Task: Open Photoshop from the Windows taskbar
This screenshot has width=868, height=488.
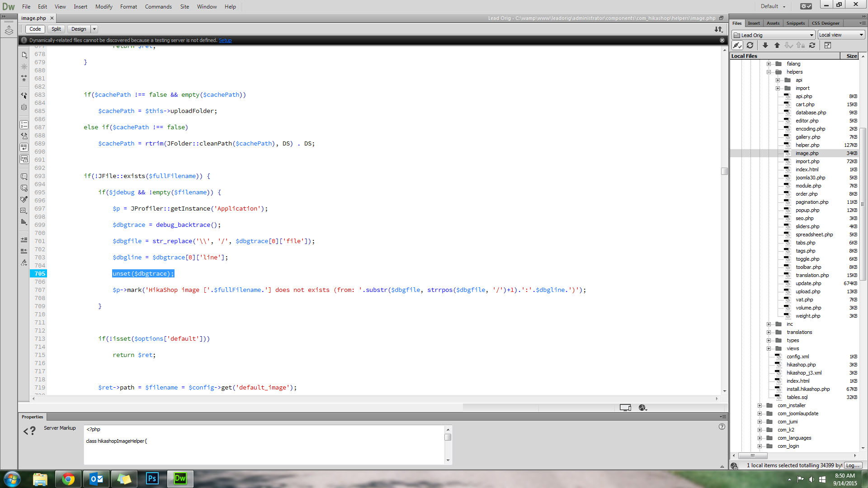Action: point(152,479)
